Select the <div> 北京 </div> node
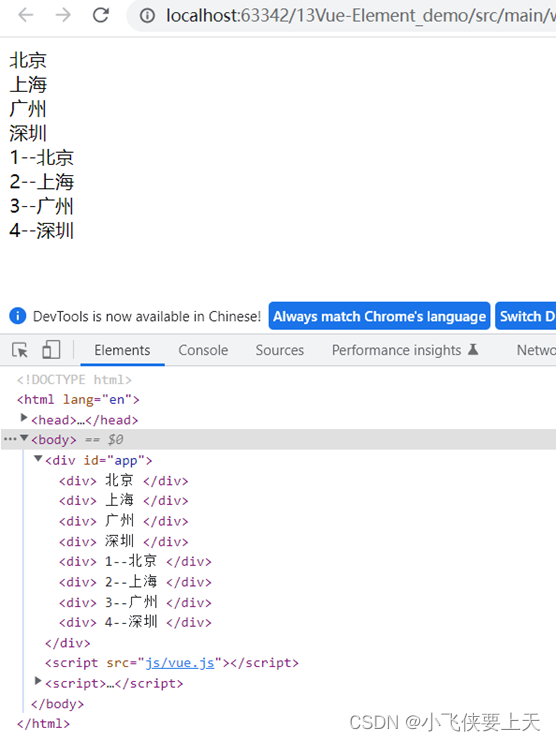556x741 pixels. [124, 481]
